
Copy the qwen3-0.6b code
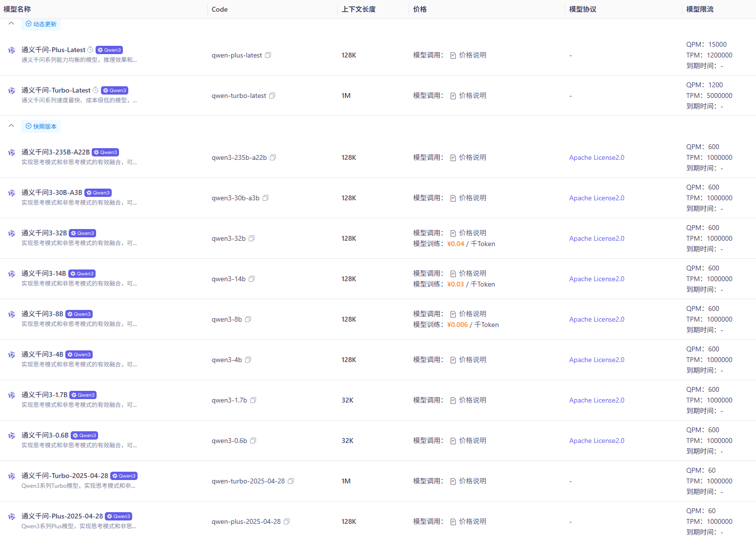tap(253, 441)
